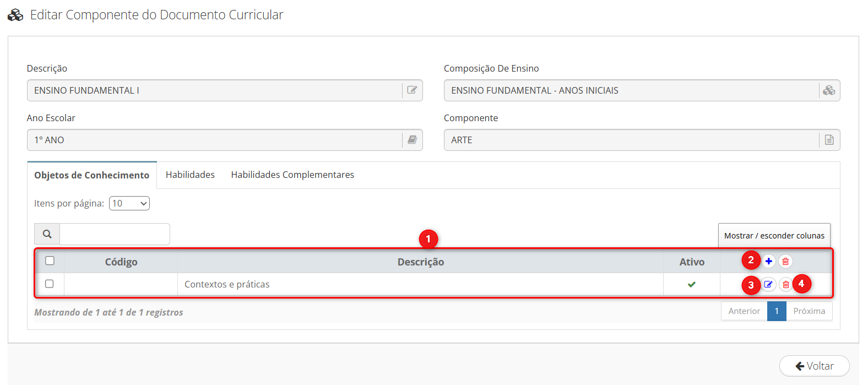The image size is (868, 385).
Task: Open the Itens por página dropdown
Action: click(x=129, y=203)
